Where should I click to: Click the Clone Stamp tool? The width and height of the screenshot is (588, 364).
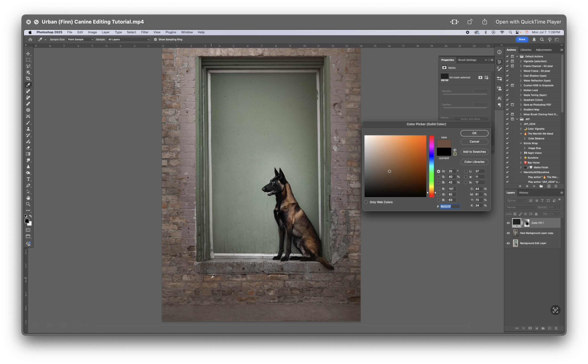[28, 129]
